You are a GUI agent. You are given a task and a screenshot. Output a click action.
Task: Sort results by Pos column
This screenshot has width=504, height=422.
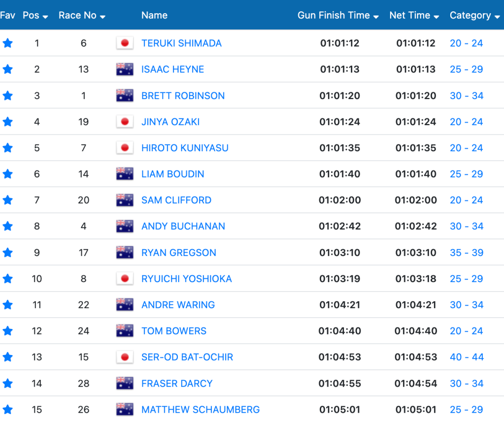point(35,15)
